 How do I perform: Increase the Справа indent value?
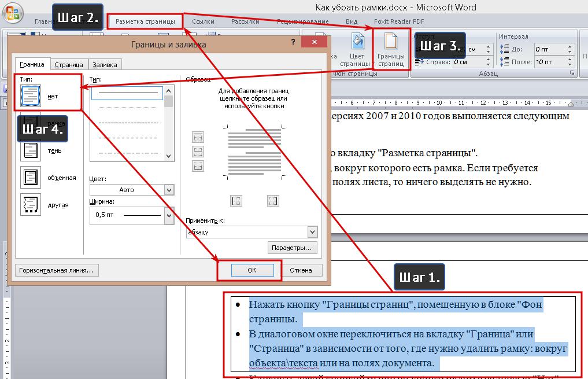(488, 59)
